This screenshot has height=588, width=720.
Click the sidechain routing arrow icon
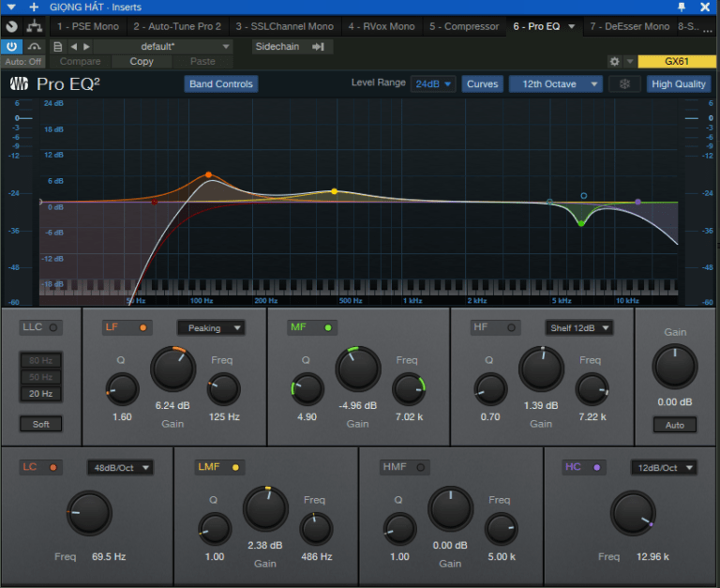coord(319,46)
